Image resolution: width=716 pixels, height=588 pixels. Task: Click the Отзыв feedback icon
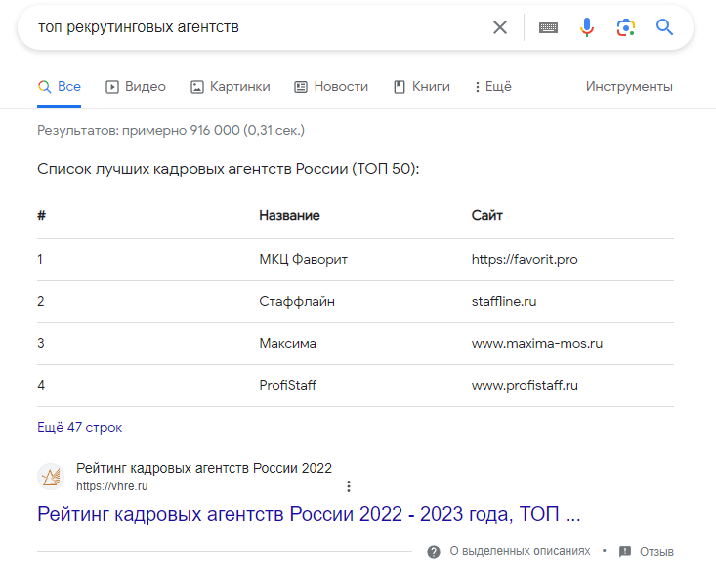coord(625,552)
